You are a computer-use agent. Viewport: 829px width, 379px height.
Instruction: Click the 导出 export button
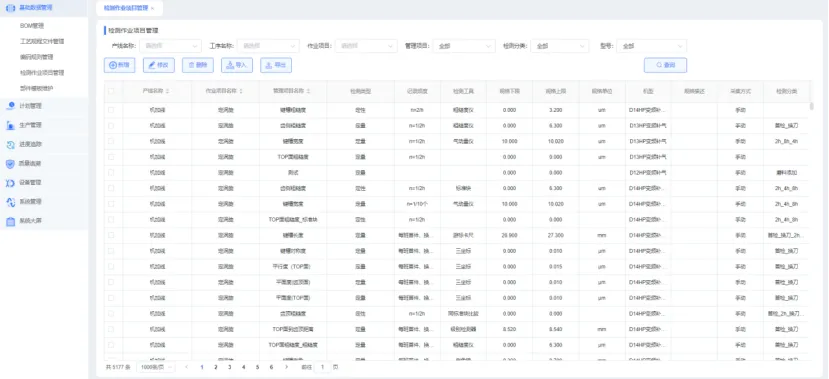coord(276,65)
